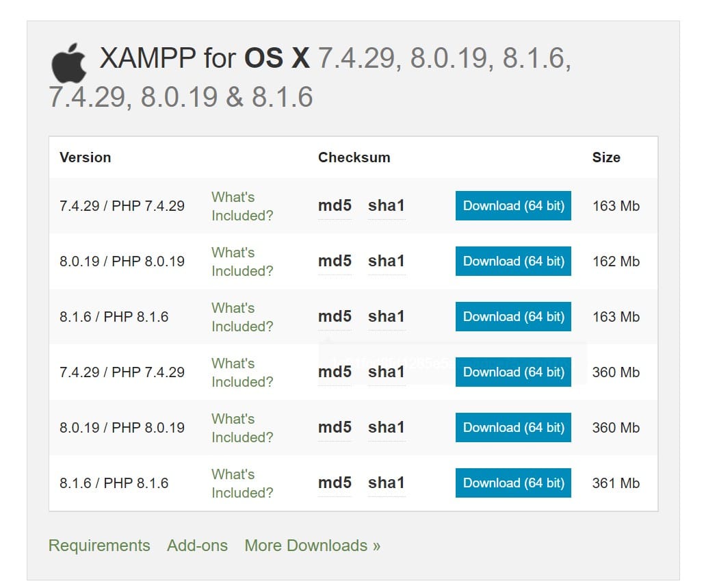This screenshot has height=588, width=704.
Task: View md5 checksum for PHP 8.0.19 (162 Mb)
Action: point(334,261)
